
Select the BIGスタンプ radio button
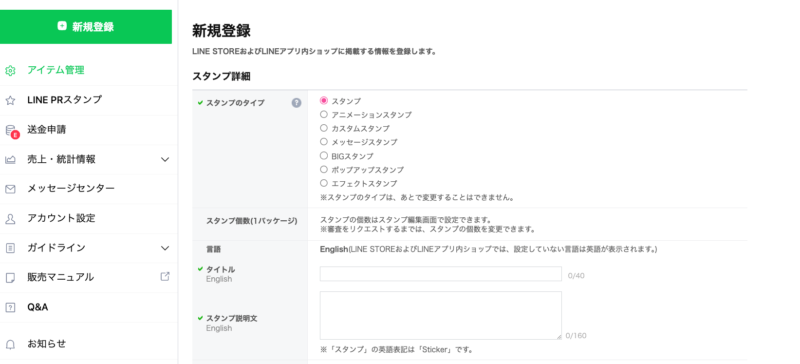coord(323,156)
